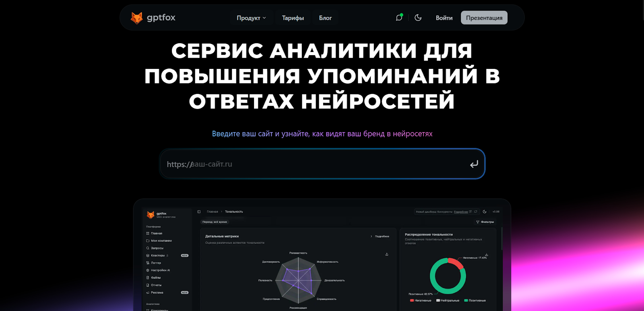Viewport: 644px width, 311px height.
Task: Open the Тарифы page
Action: [x=293, y=18]
